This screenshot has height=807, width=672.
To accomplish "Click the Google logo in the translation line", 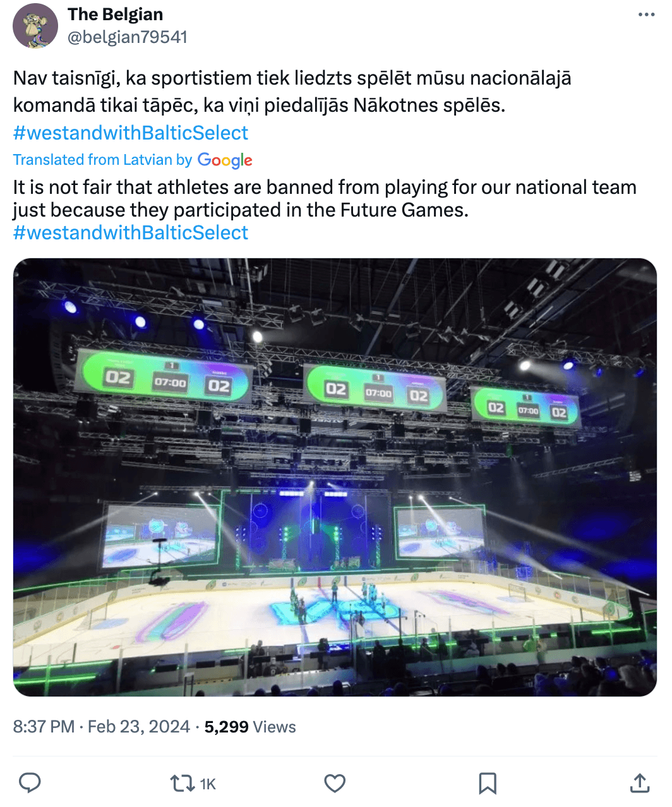I will click(225, 160).
